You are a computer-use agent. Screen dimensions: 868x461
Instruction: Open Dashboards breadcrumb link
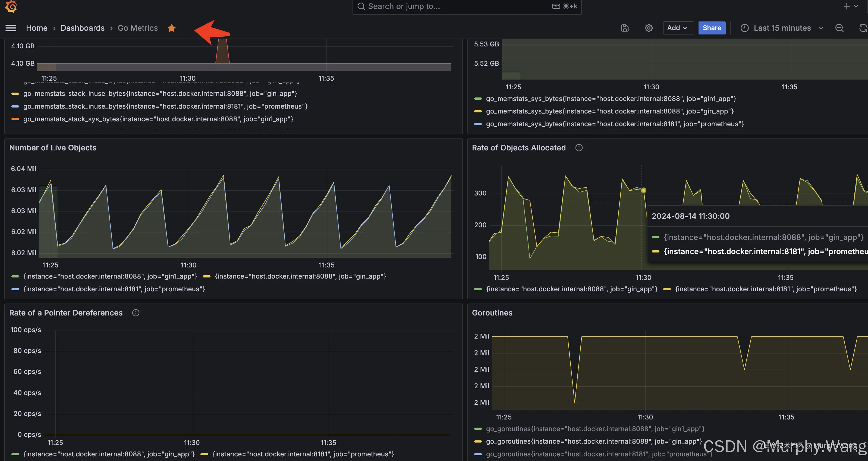point(83,28)
